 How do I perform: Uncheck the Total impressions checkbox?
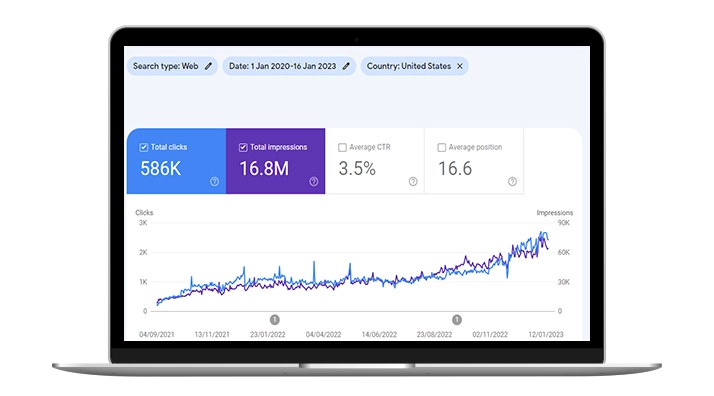[x=243, y=147]
